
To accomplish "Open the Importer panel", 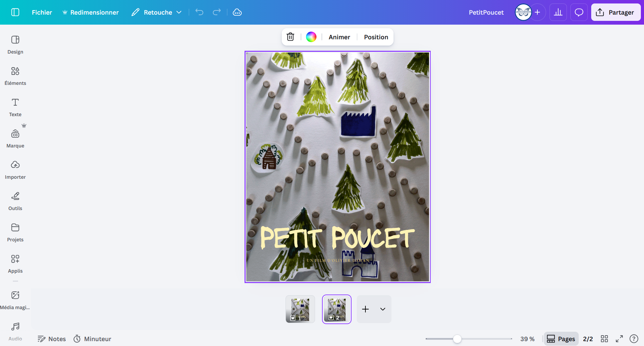I will (15, 170).
